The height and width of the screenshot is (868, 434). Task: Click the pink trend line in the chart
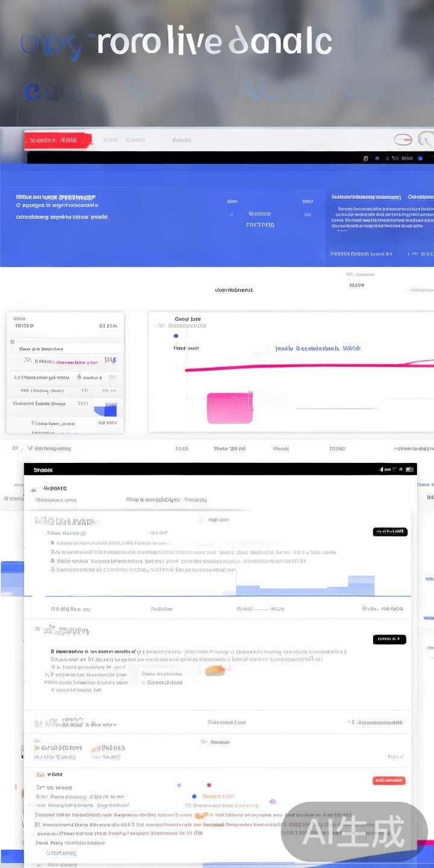[x=301, y=366]
